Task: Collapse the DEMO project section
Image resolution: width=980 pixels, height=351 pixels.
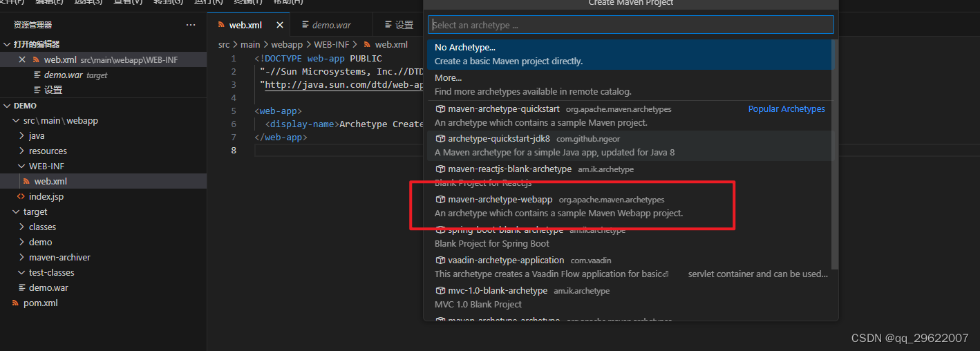Action: pyautogui.click(x=8, y=106)
